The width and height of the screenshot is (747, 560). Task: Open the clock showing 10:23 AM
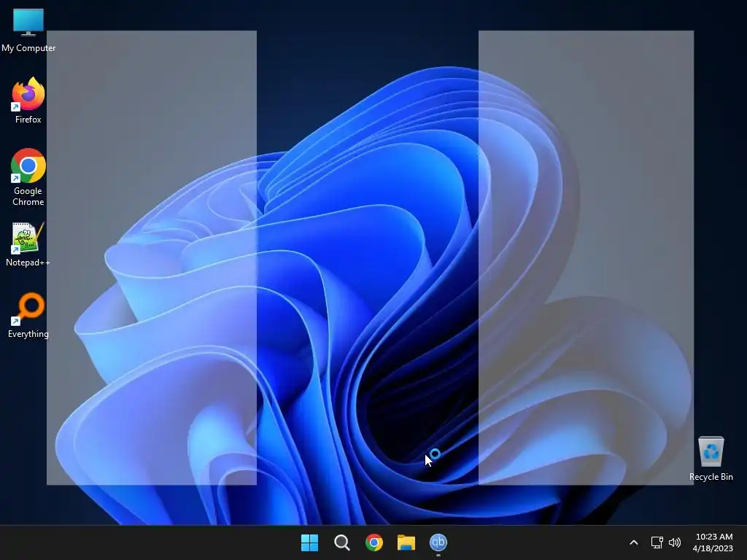click(713, 542)
